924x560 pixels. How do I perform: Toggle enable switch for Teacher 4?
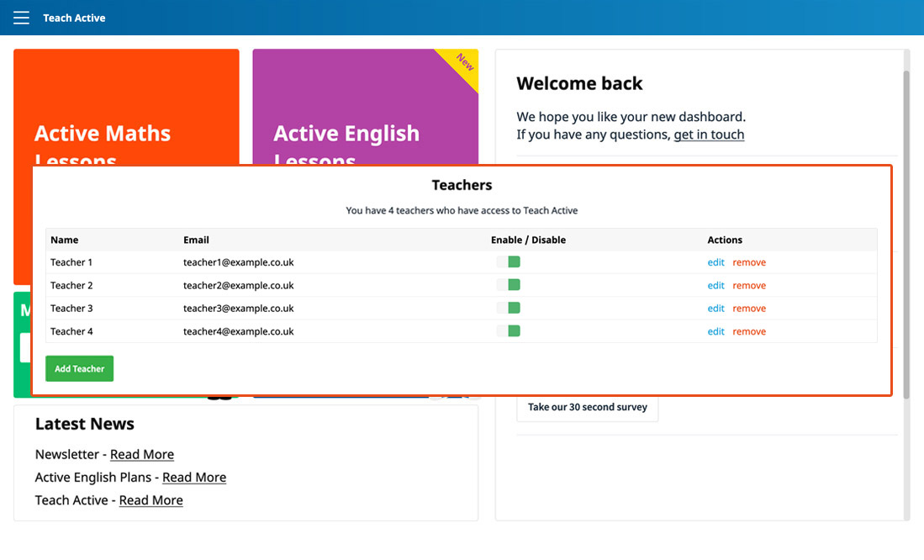(508, 330)
